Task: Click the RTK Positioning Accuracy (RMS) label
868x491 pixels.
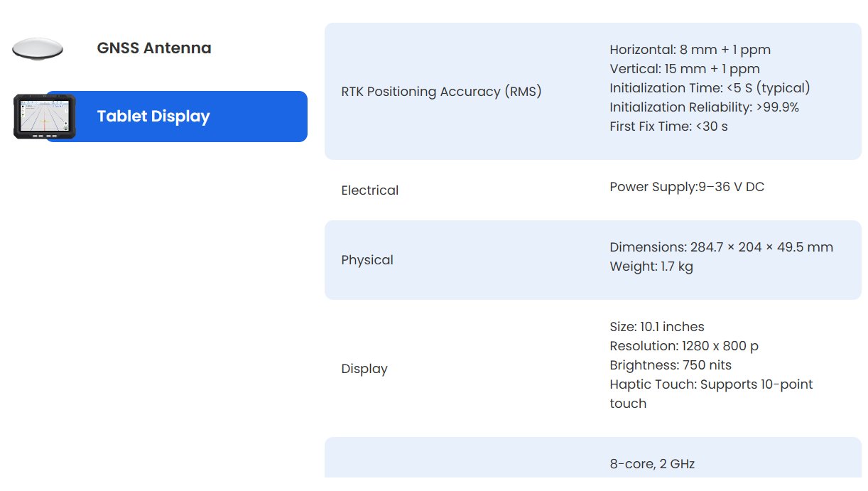Action: coord(441,92)
